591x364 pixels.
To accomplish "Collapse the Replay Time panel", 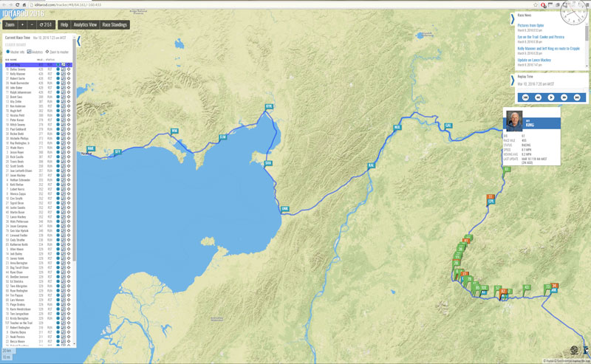I will (x=512, y=80).
